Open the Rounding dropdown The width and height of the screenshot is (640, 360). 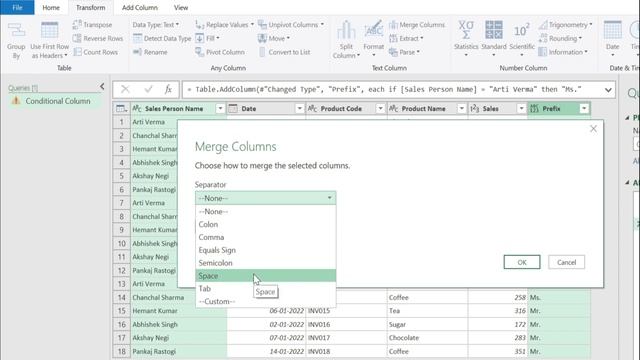click(x=560, y=38)
